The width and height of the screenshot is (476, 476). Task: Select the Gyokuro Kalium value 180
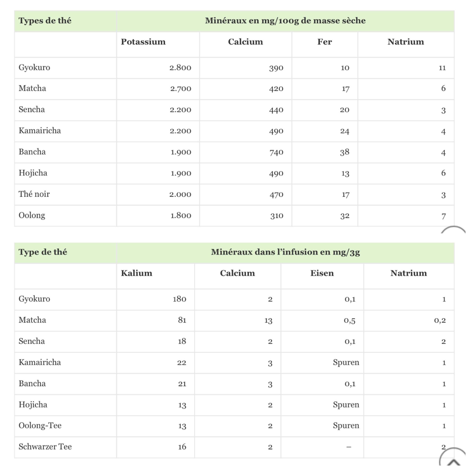[179, 299]
